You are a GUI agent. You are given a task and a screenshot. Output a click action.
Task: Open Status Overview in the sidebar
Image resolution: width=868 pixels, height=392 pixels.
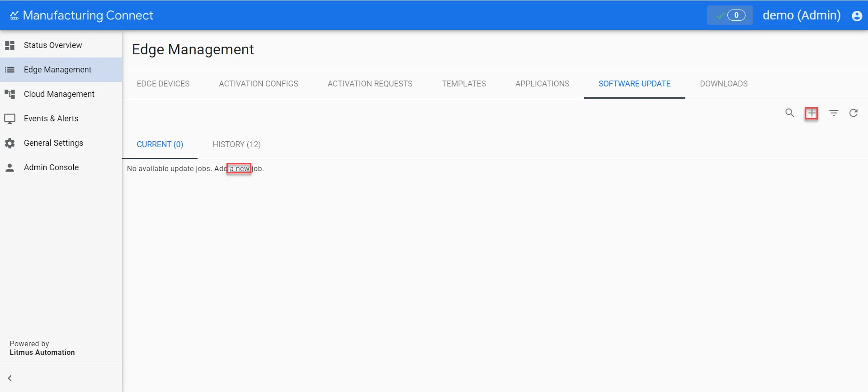click(x=61, y=45)
